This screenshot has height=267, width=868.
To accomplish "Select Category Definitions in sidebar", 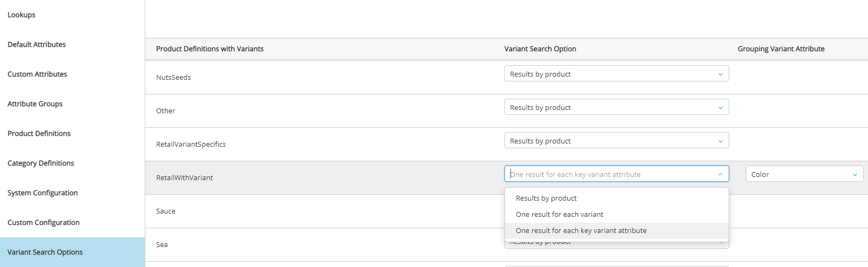I will coord(41,163).
